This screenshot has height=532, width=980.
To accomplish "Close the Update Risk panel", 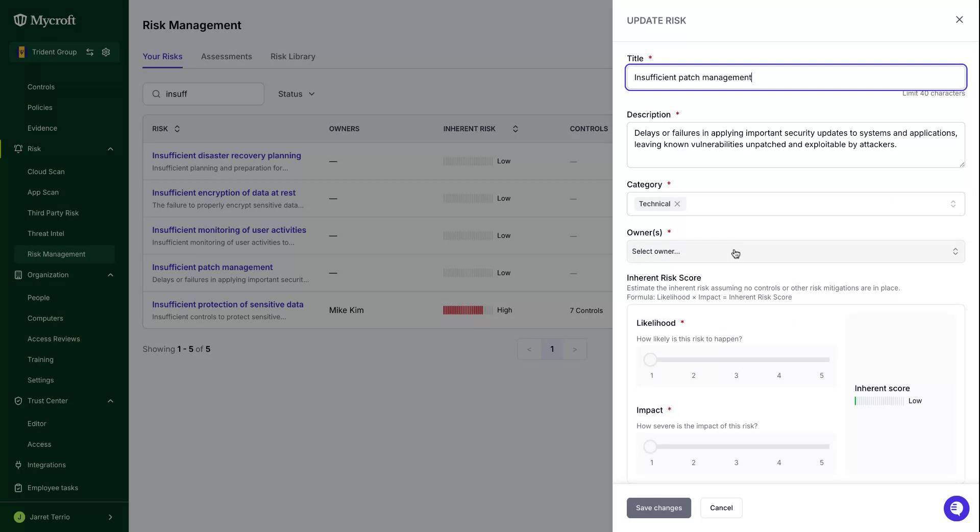I will [x=960, y=19].
